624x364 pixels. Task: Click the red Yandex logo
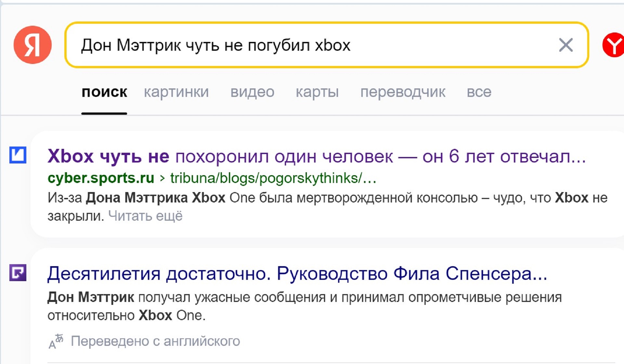32,45
